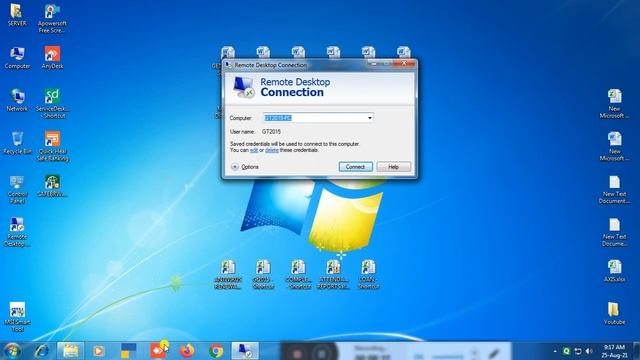Select the leftmost shortcut icon below the dialog
The width and height of the screenshot is (640, 360).
point(228,274)
